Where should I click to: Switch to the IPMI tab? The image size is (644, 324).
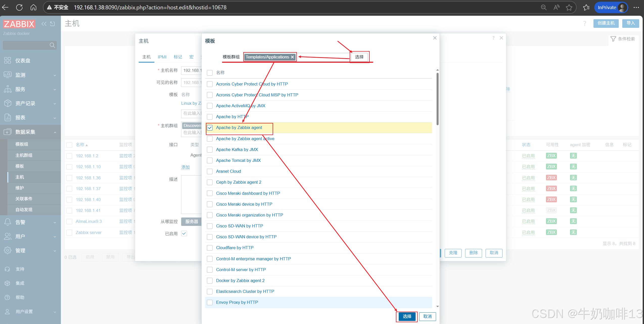[162, 57]
